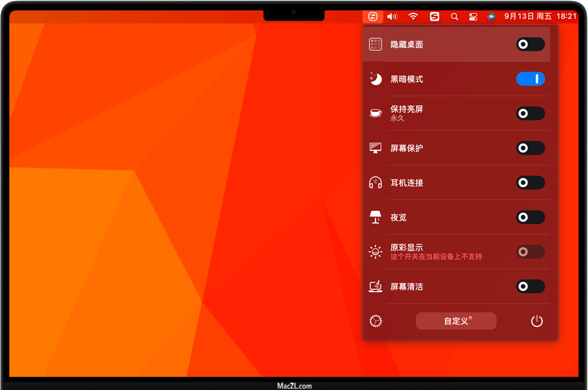Click the One Switch menu bar icon
This screenshot has height=390, width=588.
click(373, 16)
